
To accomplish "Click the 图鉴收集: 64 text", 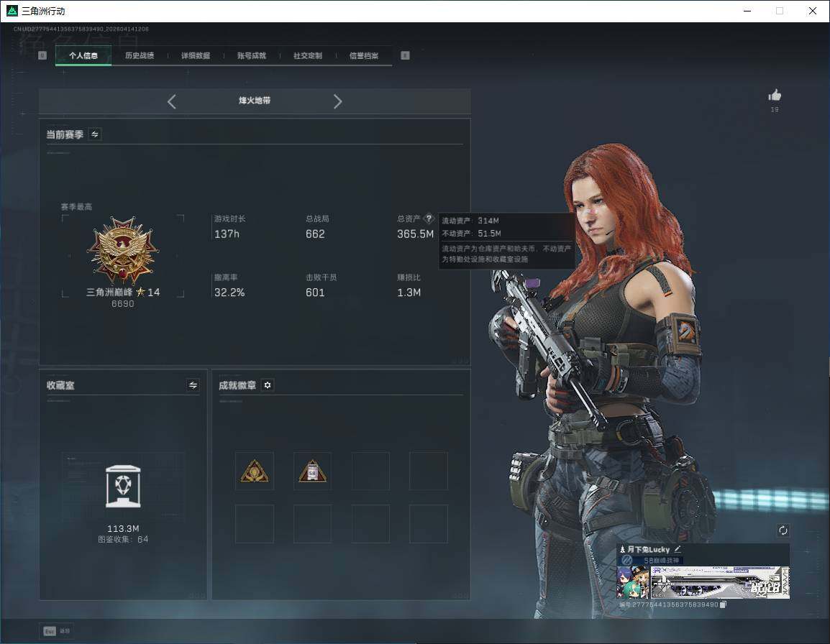I will click(x=123, y=539).
